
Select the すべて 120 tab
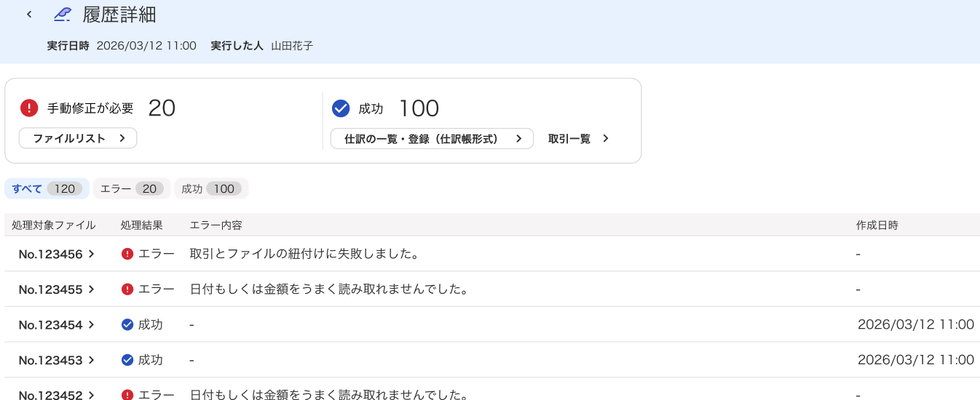[47, 188]
